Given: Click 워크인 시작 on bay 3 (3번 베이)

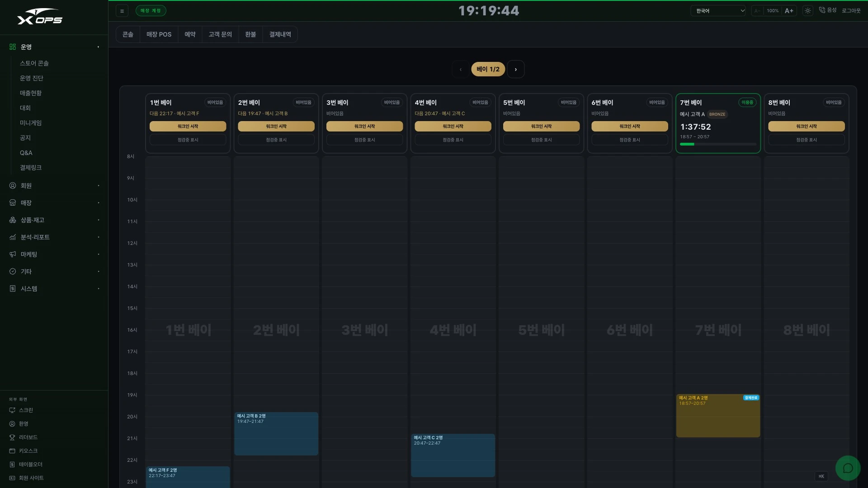Looking at the screenshot, I should (x=365, y=127).
